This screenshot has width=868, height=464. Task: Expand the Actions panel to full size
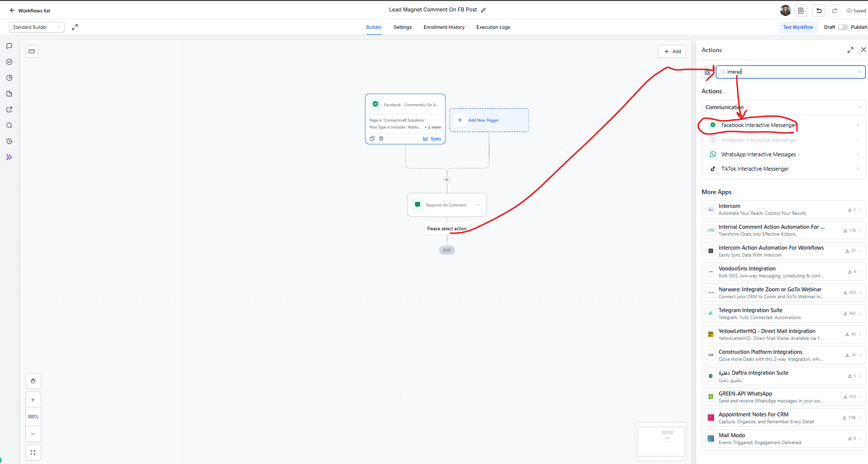(x=850, y=50)
